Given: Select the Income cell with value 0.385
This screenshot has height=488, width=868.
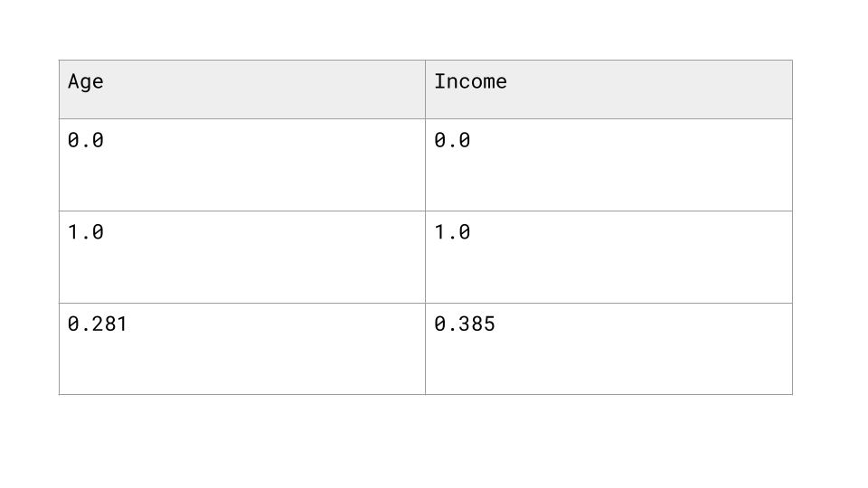Looking at the screenshot, I should click(609, 349).
